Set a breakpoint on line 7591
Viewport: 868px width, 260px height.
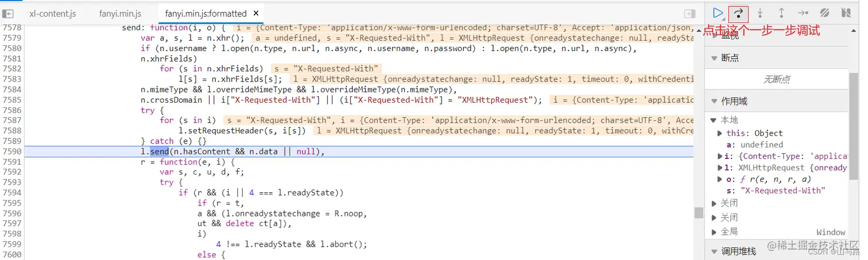[11, 162]
